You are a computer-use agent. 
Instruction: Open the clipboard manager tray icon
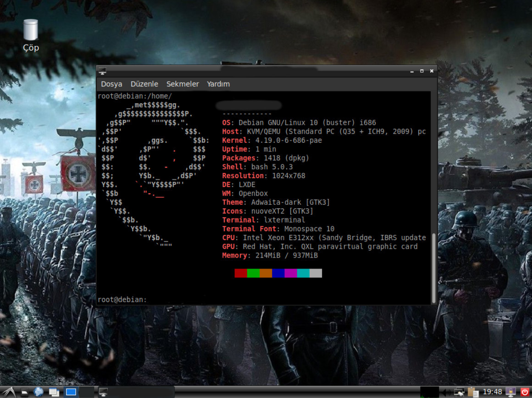click(473, 392)
